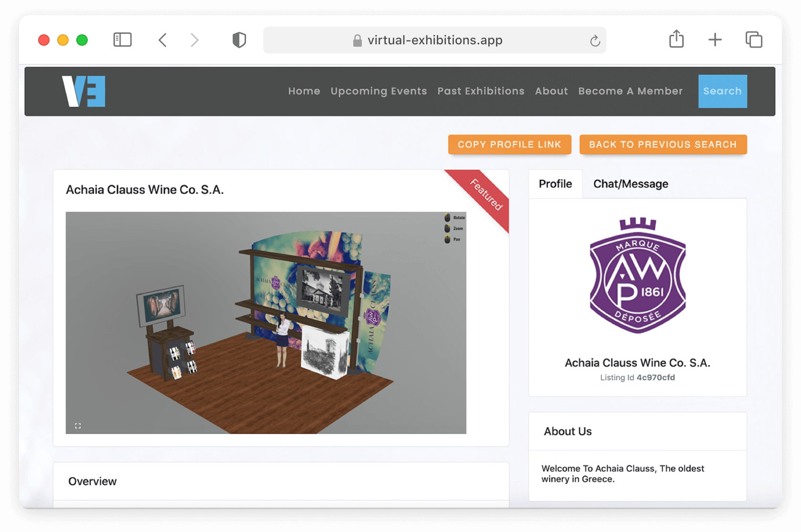Click the fullscreen icon in the 3D viewer
The image size is (801, 532).
[78, 426]
